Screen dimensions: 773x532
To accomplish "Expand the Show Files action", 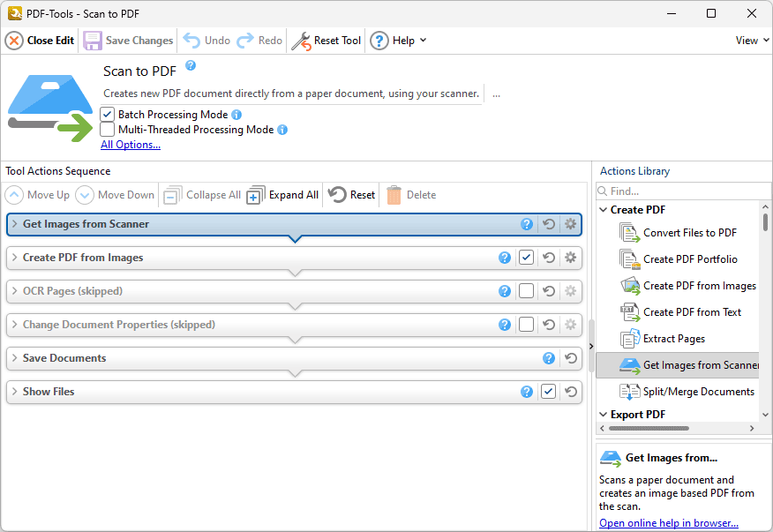I will coord(14,392).
